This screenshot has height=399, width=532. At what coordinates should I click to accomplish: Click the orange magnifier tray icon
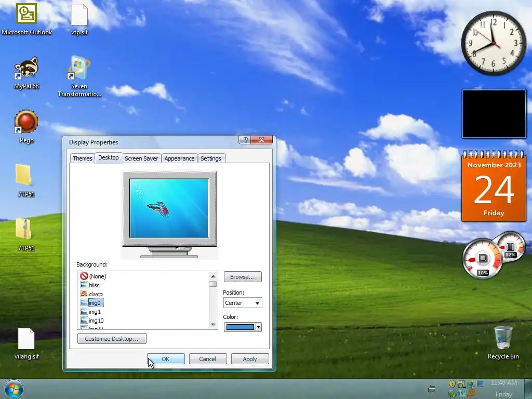pos(471,393)
